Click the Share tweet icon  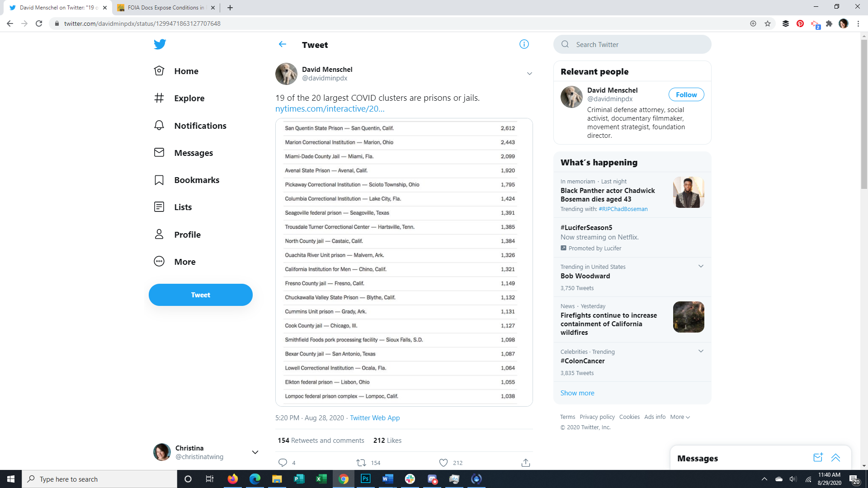pyautogui.click(x=525, y=462)
